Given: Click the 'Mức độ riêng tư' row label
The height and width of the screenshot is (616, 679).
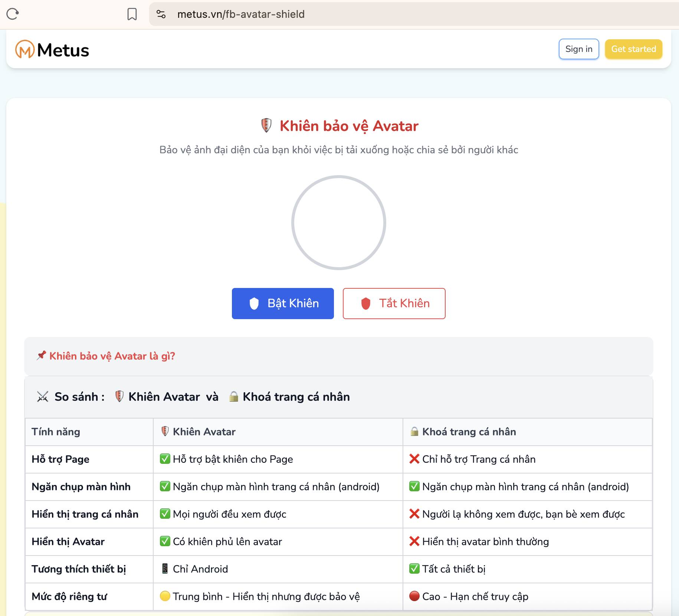Looking at the screenshot, I should pos(69,597).
